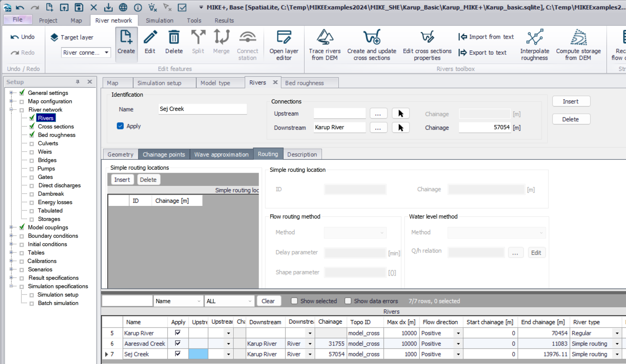Viewport: 626px width, 364px height.
Task: Close the Setup panel
Action: (90, 82)
